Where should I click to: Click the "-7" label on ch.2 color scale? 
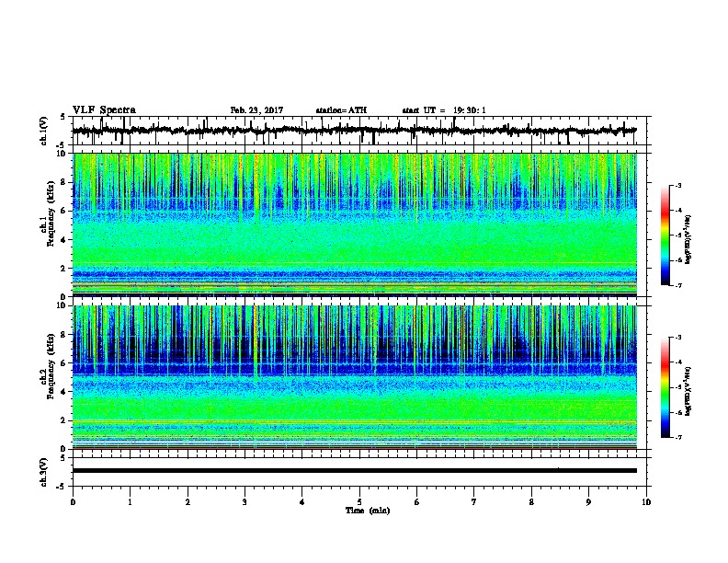(678, 438)
